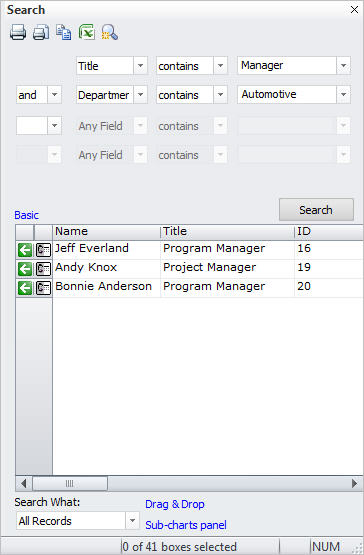Export results with the Excel icon

coord(87,32)
